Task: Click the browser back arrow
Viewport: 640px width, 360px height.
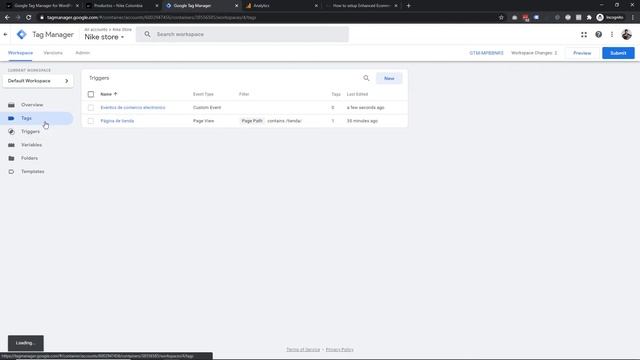Action: [x=7, y=18]
